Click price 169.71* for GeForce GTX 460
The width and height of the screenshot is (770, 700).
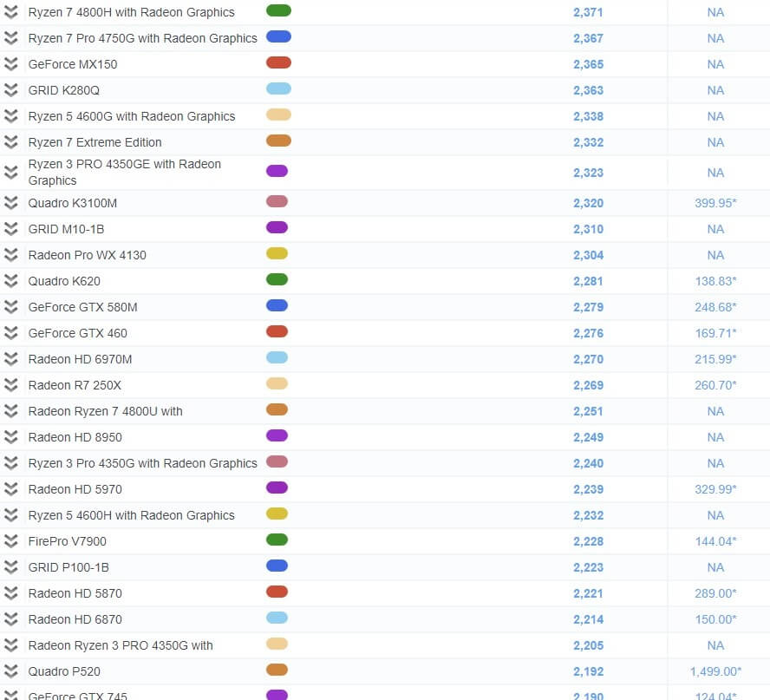click(x=715, y=333)
